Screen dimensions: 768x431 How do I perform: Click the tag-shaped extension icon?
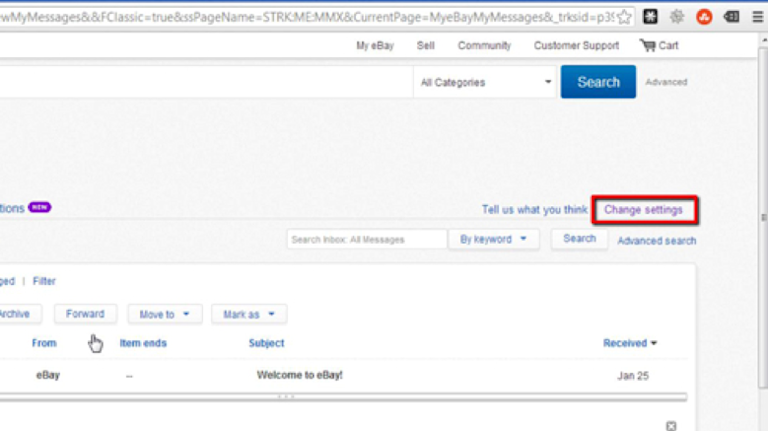coord(731,17)
